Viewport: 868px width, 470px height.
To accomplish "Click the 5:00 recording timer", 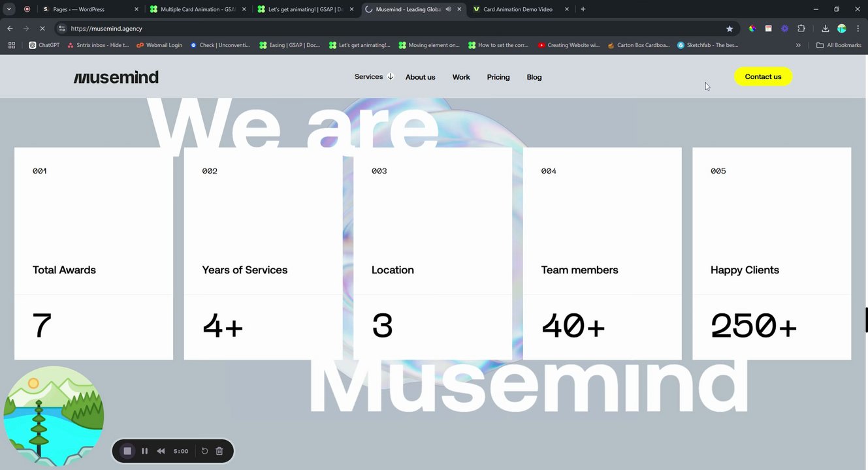I will click(x=181, y=451).
